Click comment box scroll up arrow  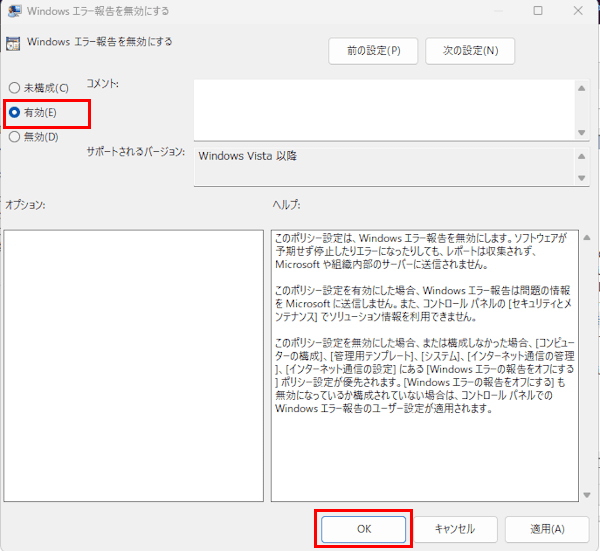pyautogui.click(x=582, y=88)
